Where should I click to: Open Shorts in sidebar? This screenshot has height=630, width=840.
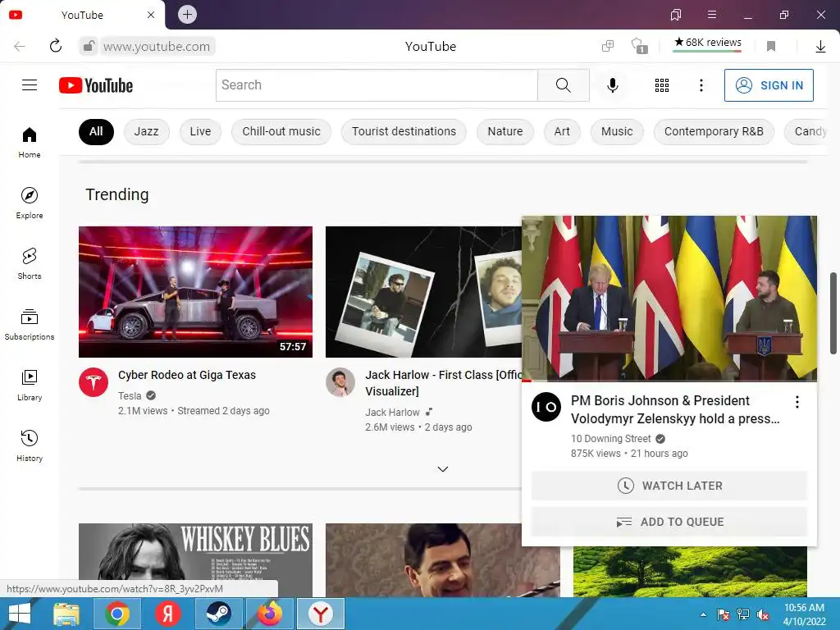click(x=30, y=263)
